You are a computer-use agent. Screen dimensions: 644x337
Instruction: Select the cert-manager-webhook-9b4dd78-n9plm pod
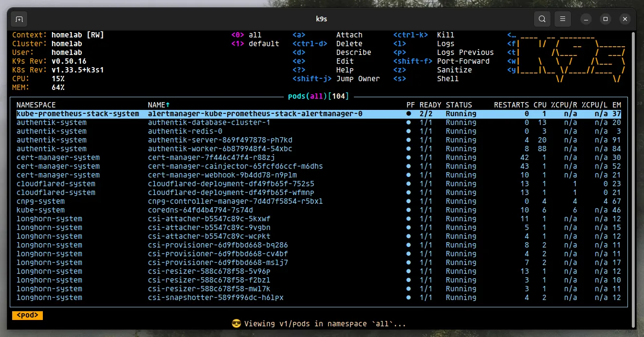(222, 175)
